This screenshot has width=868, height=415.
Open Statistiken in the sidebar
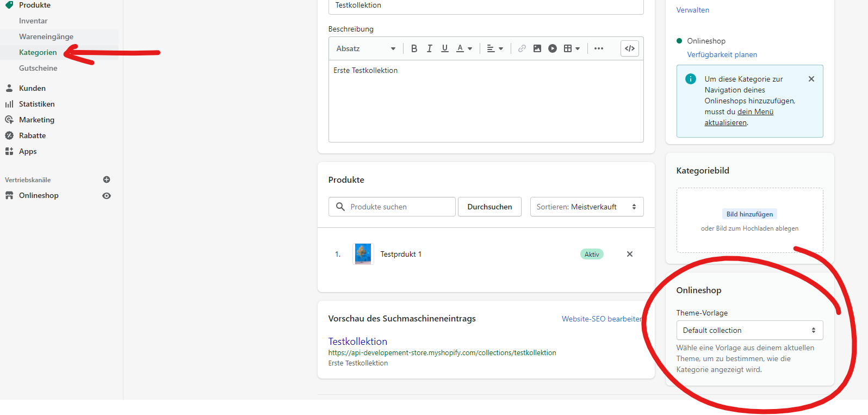click(x=37, y=104)
